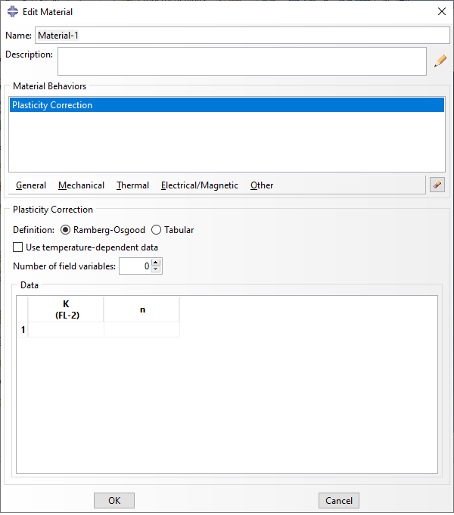Close the Edit Material dialog

point(442,11)
